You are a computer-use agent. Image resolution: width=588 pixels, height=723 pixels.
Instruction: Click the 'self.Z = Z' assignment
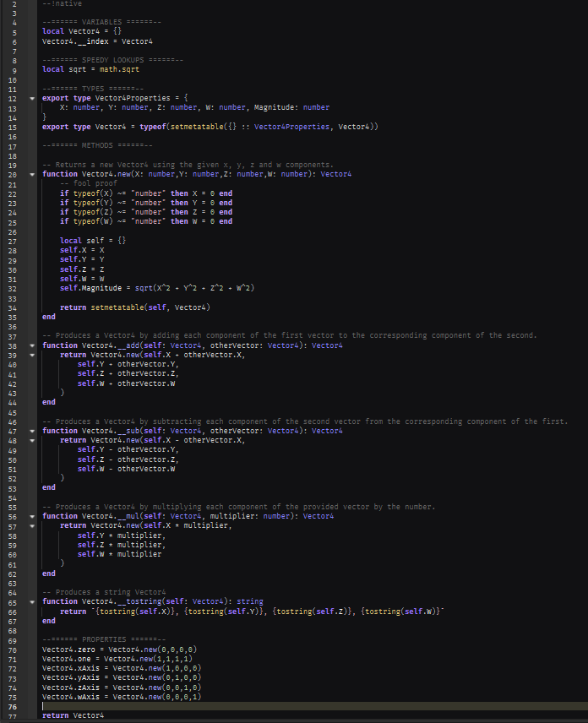[x=82, y=269]
